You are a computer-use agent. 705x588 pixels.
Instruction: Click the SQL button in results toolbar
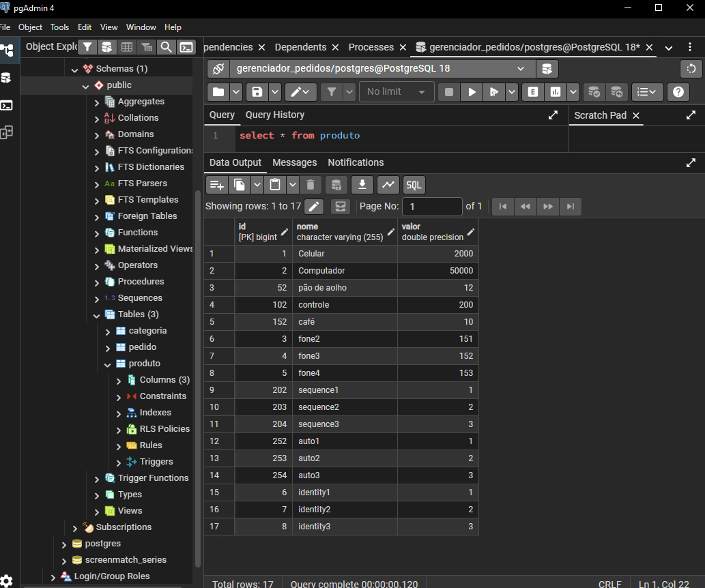[x=414, y=185]
